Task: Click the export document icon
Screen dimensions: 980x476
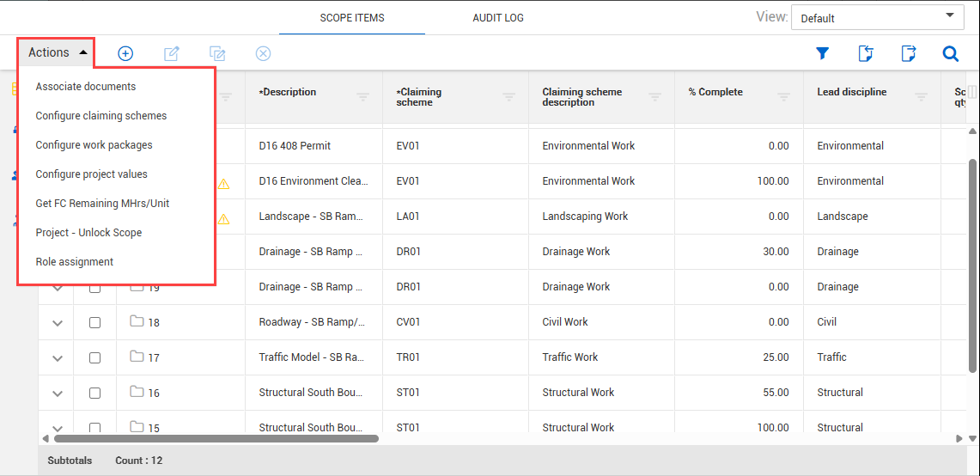Action: pyautogui.click(x=908, y=53)
